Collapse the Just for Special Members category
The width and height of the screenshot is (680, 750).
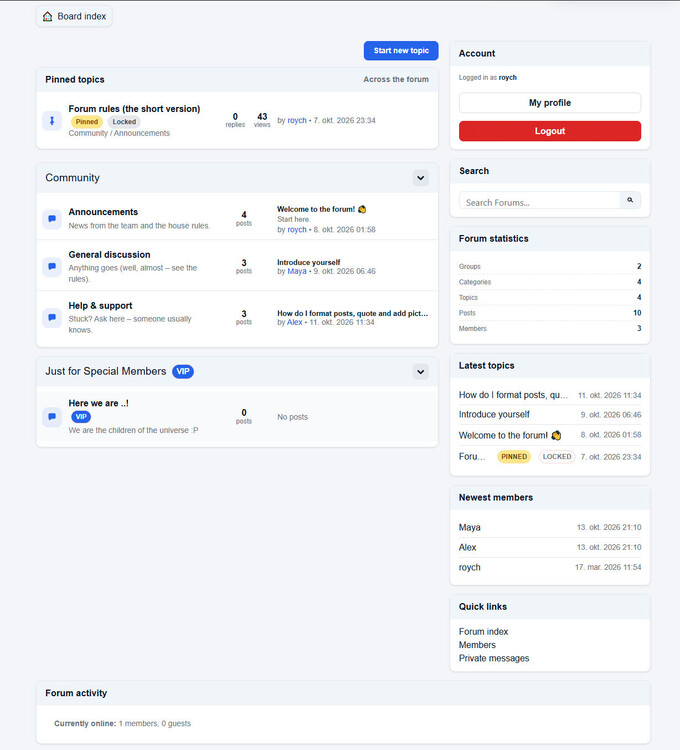420,372
